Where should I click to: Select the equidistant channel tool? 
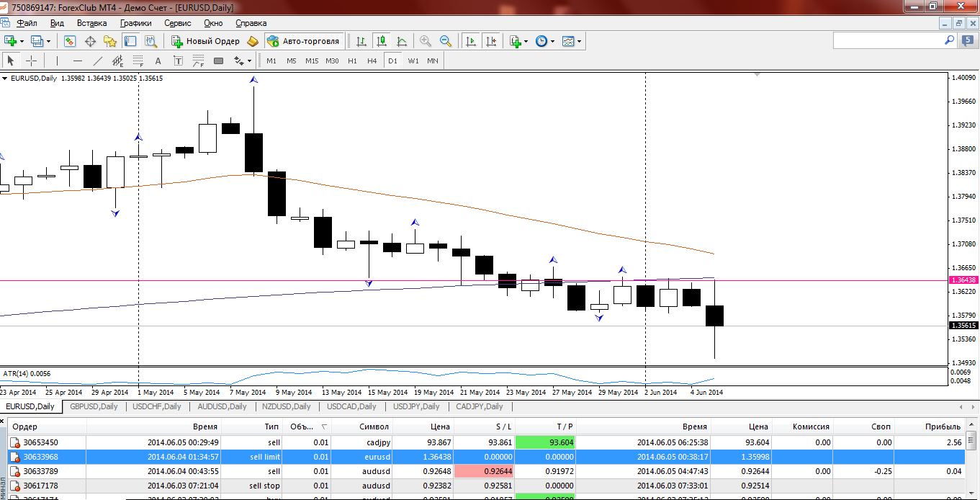click(x=118, y=61)
